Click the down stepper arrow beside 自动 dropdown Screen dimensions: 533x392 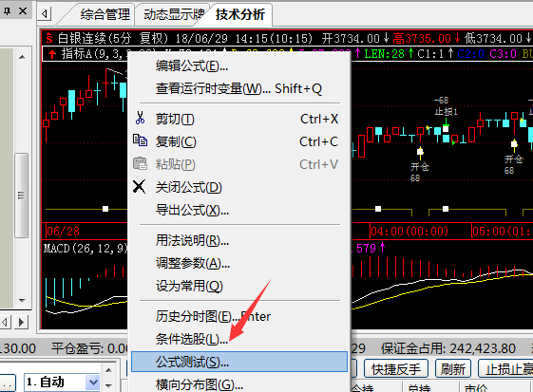pos(108,385)
